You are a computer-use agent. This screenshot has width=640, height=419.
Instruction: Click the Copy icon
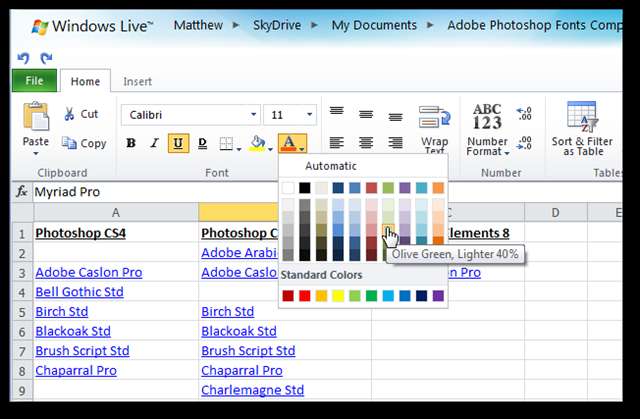click(x=70, y=143)
